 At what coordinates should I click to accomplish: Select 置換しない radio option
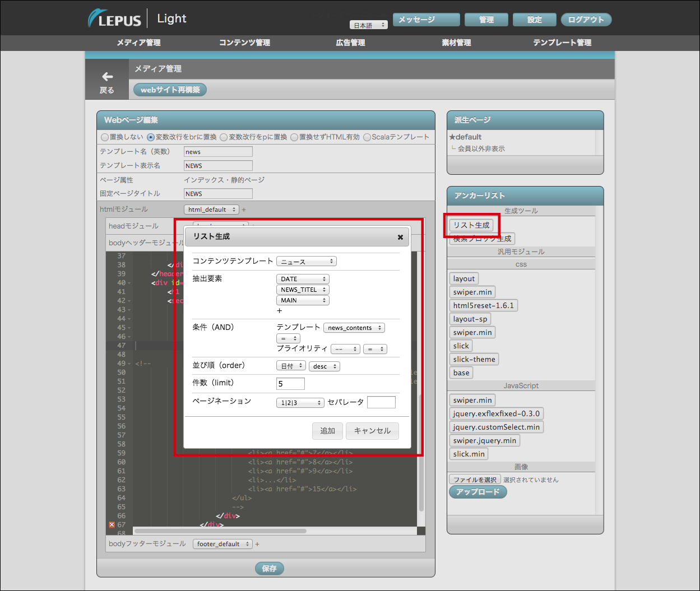(x=105, y=137)
